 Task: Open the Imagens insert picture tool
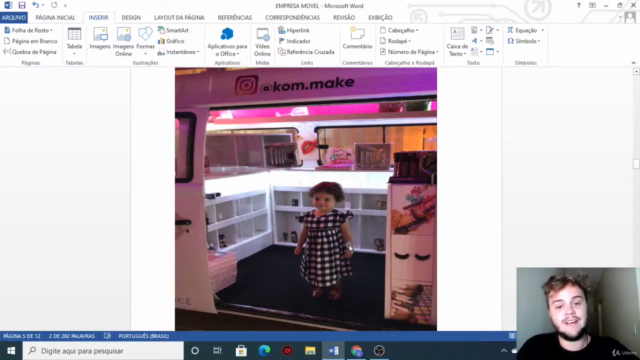click(100, 39)
